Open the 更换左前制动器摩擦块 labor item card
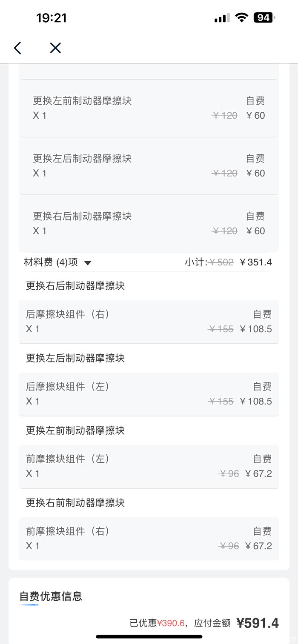Viewport: 298px width, 644px height. (149, 108)
